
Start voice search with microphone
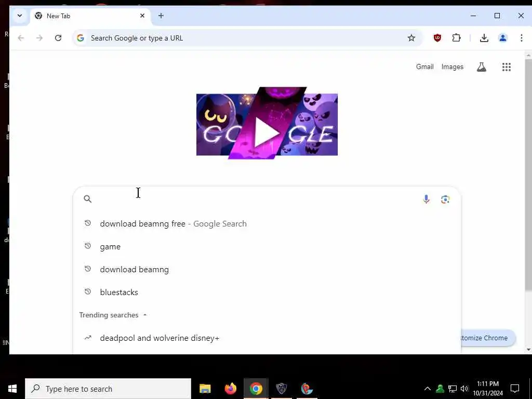426,199
